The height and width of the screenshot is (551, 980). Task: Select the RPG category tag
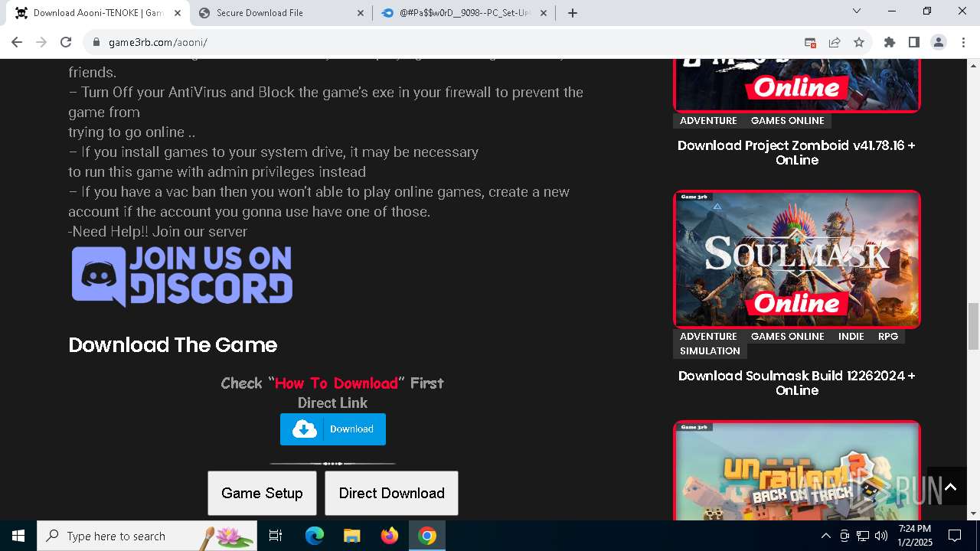888,336
